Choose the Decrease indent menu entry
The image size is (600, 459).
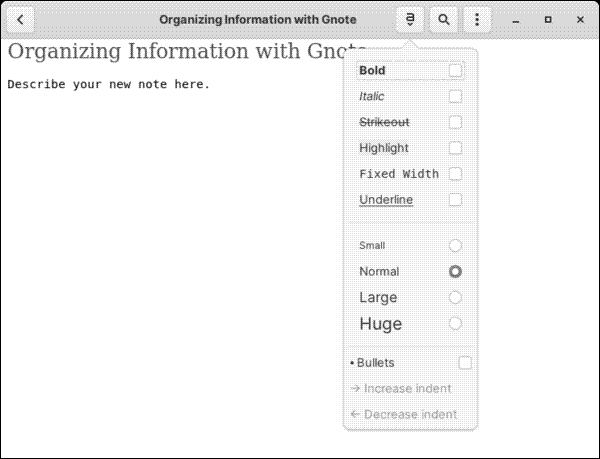[x=410, y=414]
